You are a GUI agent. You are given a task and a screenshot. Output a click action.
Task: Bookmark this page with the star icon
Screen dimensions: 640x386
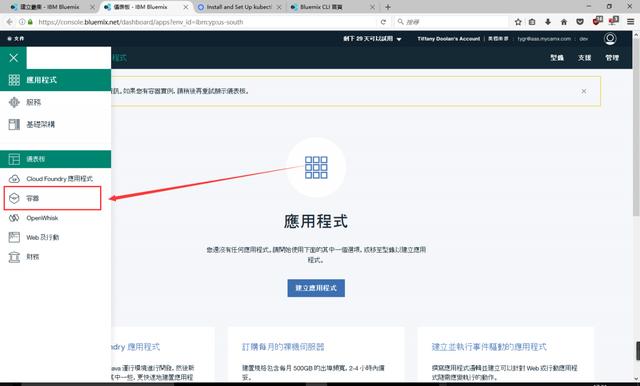[x=518, y=22]
